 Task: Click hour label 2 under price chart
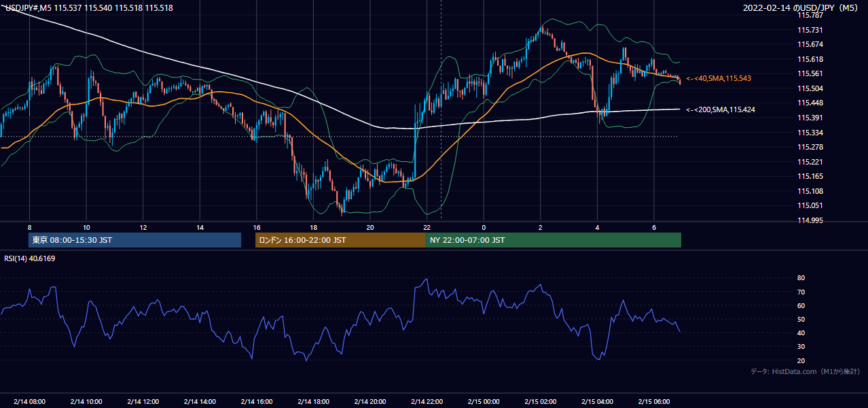pos(541,227)
